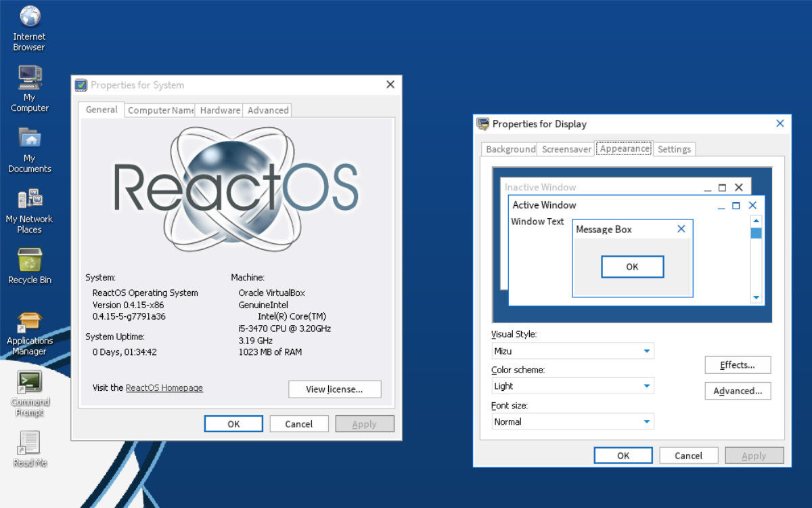The image size is (812, 508).
Task: Open the Settings tab in Display properties
Action: (x=674, y=149)
